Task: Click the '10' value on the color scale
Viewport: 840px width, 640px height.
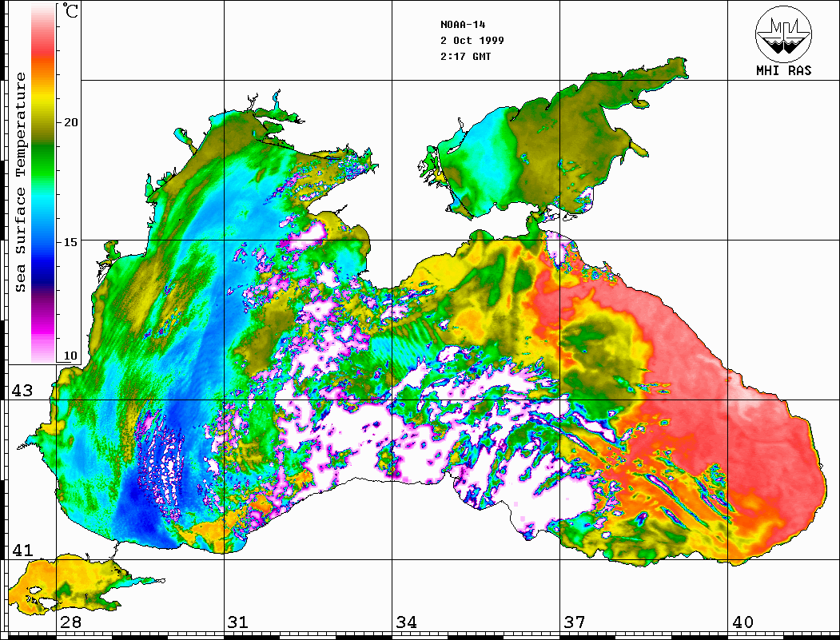Action: [x=70, y=356]
